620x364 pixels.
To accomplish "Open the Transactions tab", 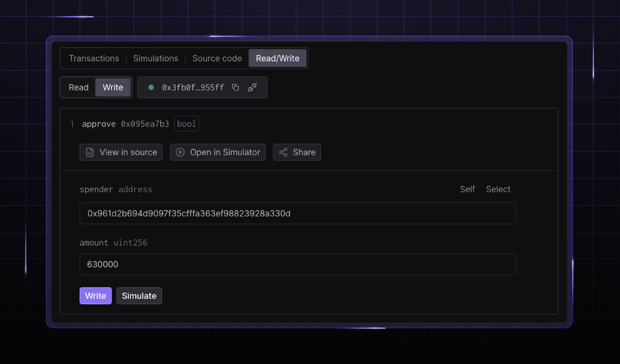I will [94, 58].
